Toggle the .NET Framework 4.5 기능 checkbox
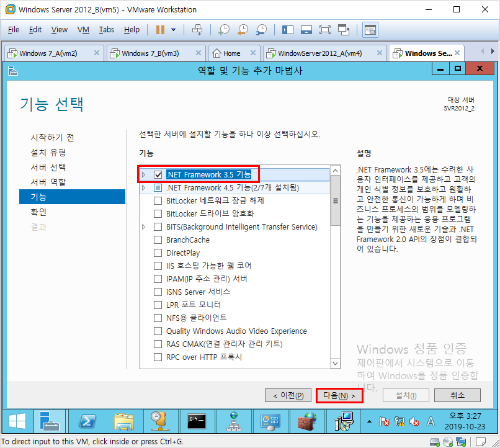 [158, 188]
